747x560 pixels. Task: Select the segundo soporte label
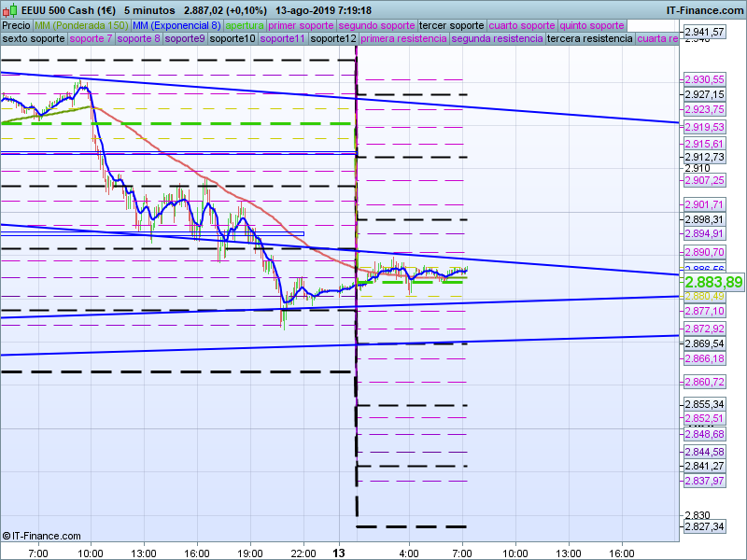point(375,25)
